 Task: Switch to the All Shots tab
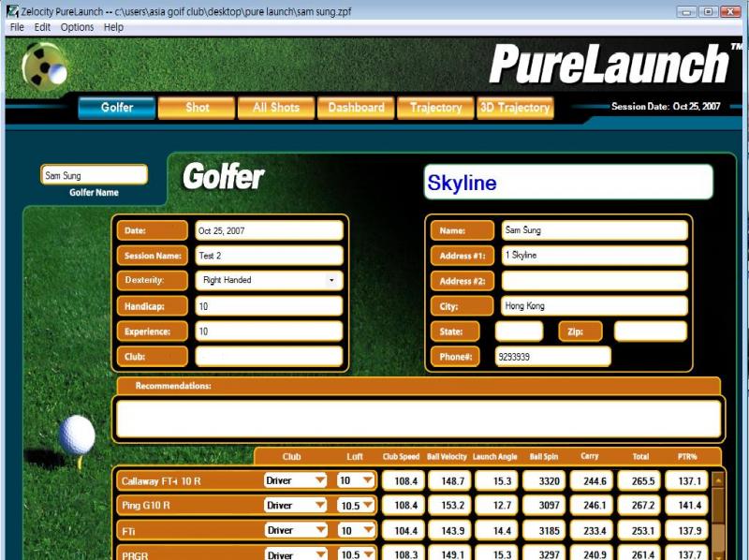click(x=275, y=108)
